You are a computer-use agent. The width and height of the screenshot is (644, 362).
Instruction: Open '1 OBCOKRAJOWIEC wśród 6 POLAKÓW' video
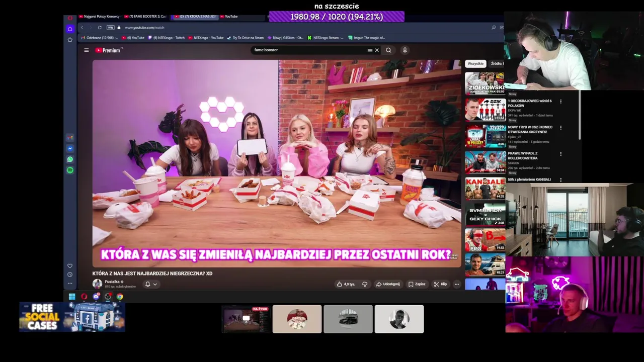coord(530,103)
